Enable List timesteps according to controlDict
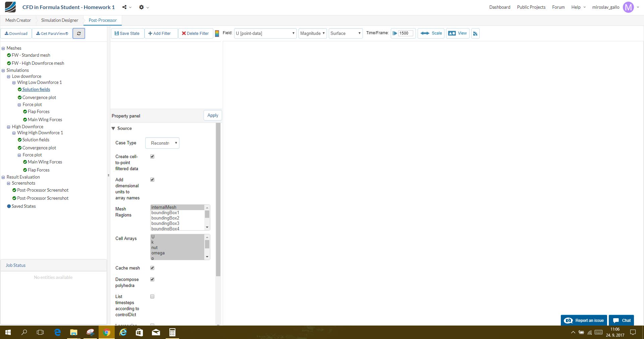Image resolution: width=644 pixels, height=339 pixels. pyautogui.click(x=152, y=296)
